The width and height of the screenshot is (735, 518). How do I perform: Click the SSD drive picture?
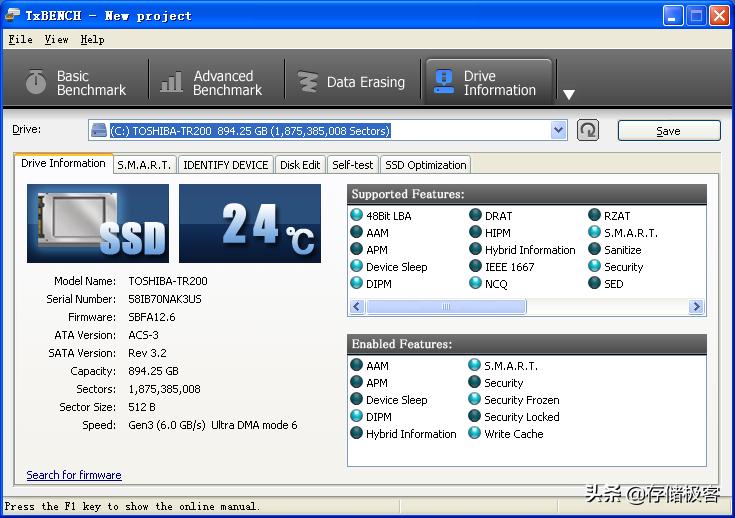point(97,223)
